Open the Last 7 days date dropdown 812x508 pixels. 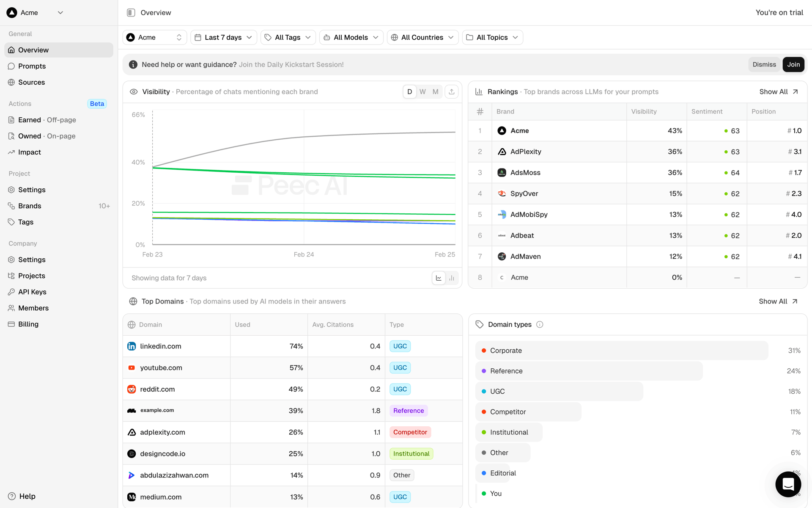click(x=223, y=37)
